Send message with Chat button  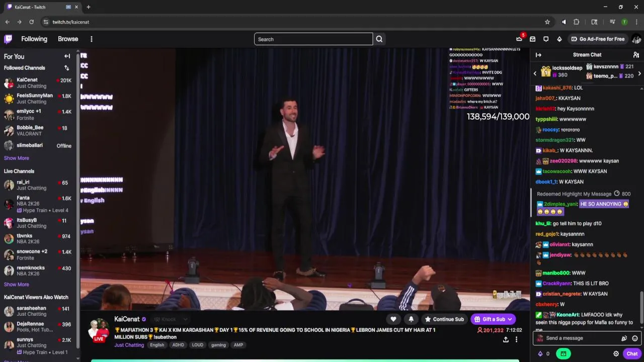632,353
